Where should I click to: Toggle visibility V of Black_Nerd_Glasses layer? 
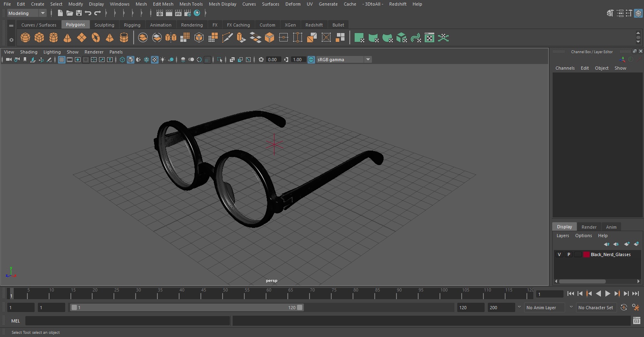[559, 254]
